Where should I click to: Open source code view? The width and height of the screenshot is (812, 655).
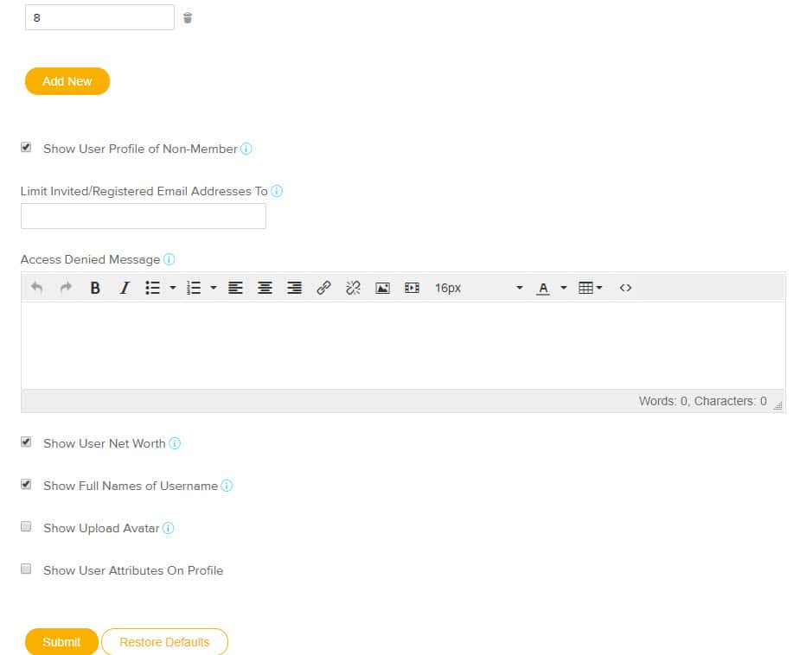coord(625,288)
